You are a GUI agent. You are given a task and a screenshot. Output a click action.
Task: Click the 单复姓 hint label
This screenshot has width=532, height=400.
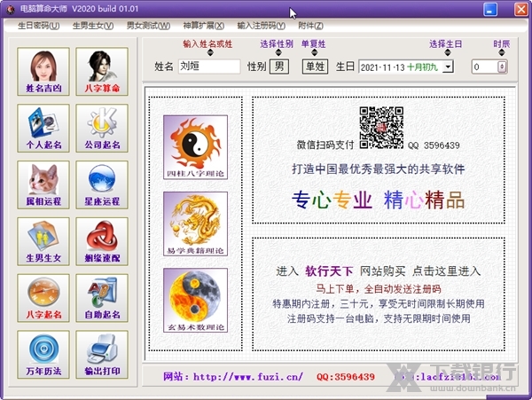313,43
